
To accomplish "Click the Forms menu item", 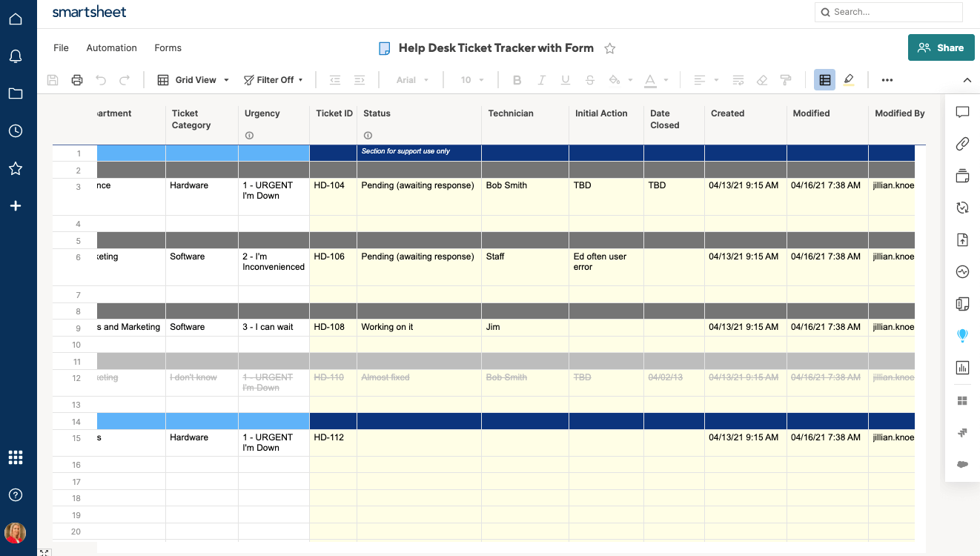I will 168,48.
